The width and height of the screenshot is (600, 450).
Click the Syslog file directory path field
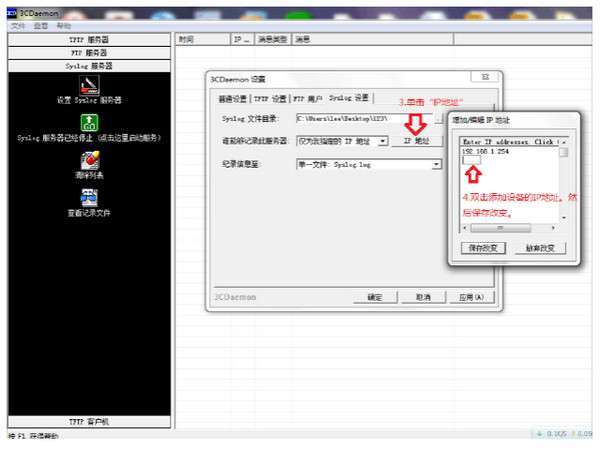point(364,119)
